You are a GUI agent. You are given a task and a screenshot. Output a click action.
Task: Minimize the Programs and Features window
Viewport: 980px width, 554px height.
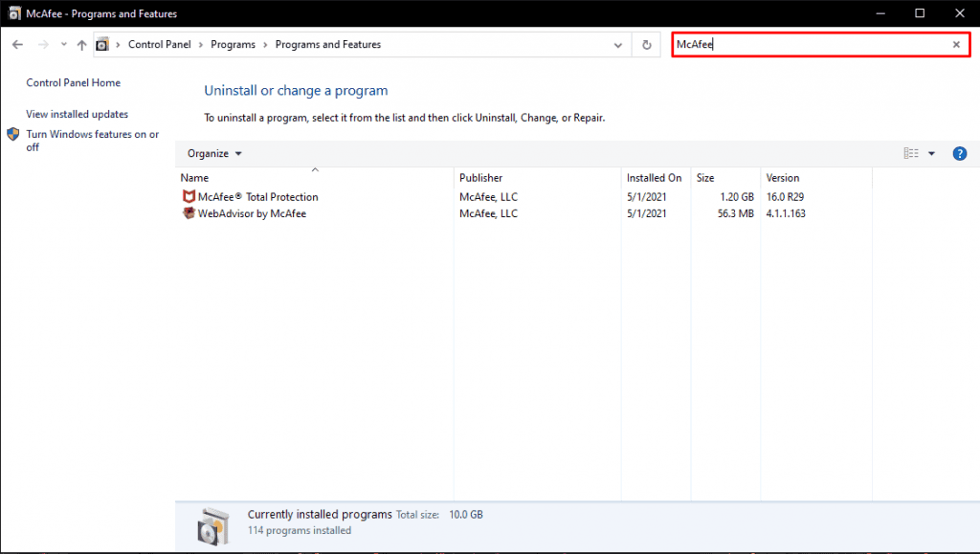pos(880,13)
